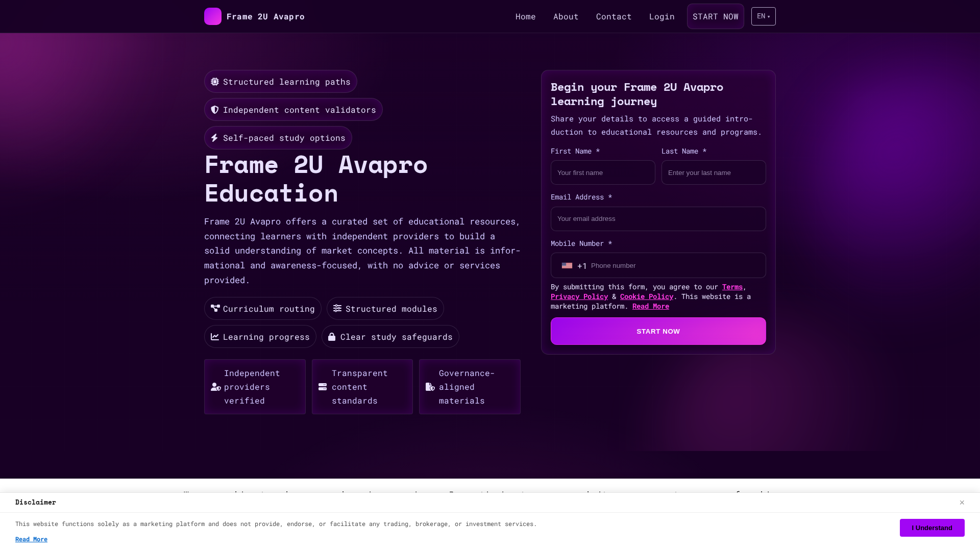Click user-shield icon in Independent providers verified card

216,387
